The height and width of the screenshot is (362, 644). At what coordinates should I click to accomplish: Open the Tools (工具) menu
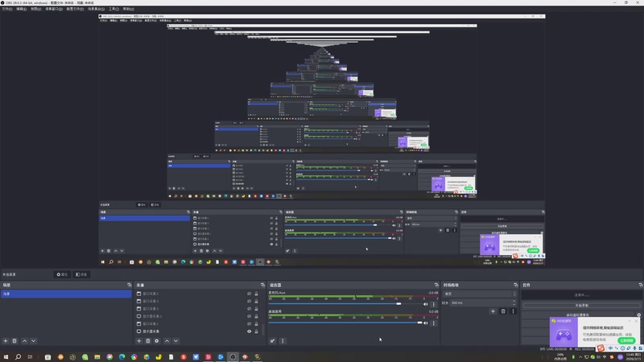(x=114, y=9)
